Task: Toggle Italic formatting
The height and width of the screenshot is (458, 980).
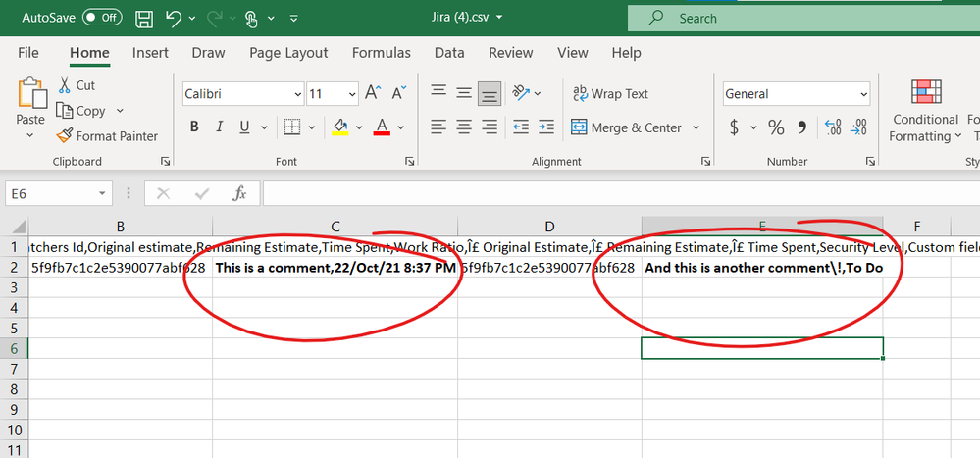Action: 220,127
